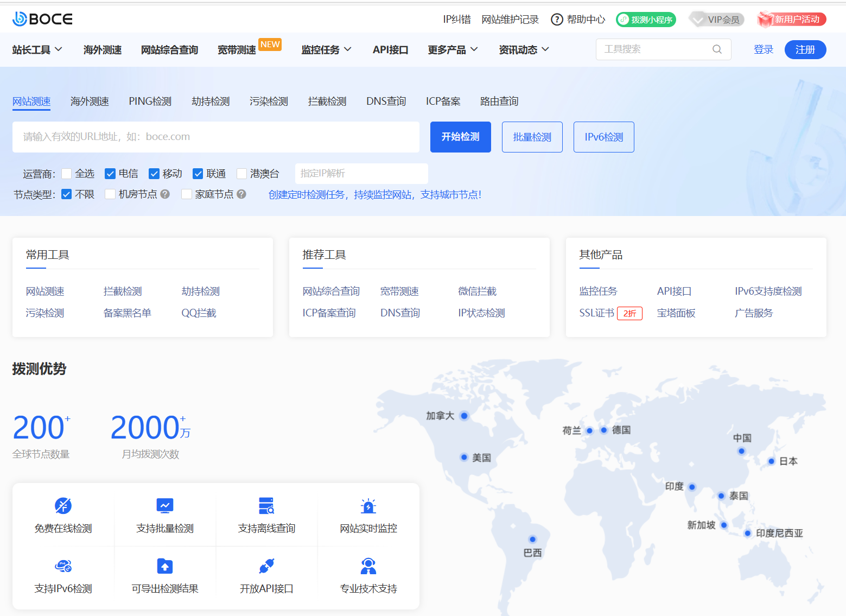Open 帮助中心 via the question mark icon
Image resolution: width=846 pixels, height=616 pixels.
tap(557, 19)
